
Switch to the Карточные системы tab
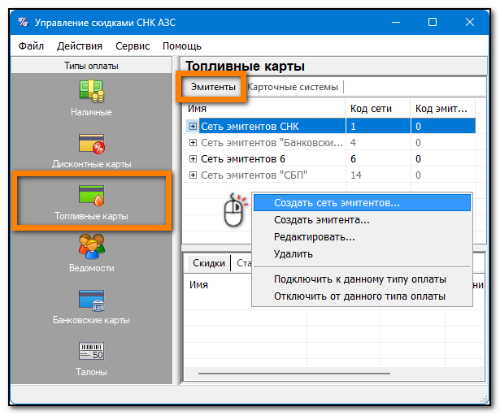pos(293,87)
